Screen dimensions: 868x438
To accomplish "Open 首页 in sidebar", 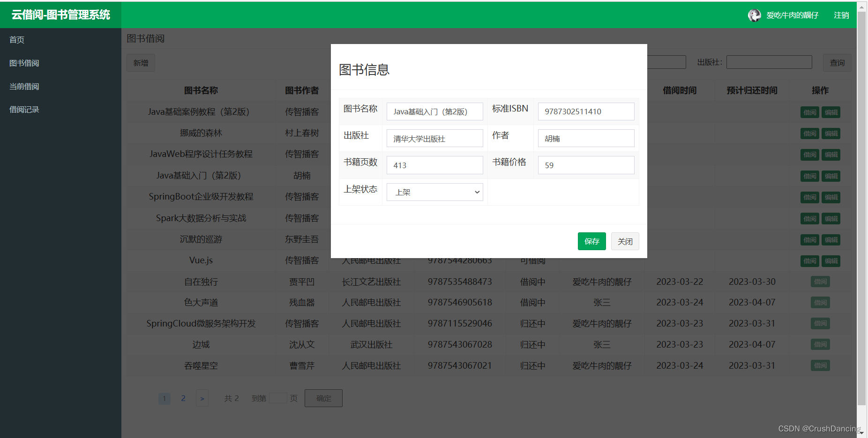I will coord(17,40).
